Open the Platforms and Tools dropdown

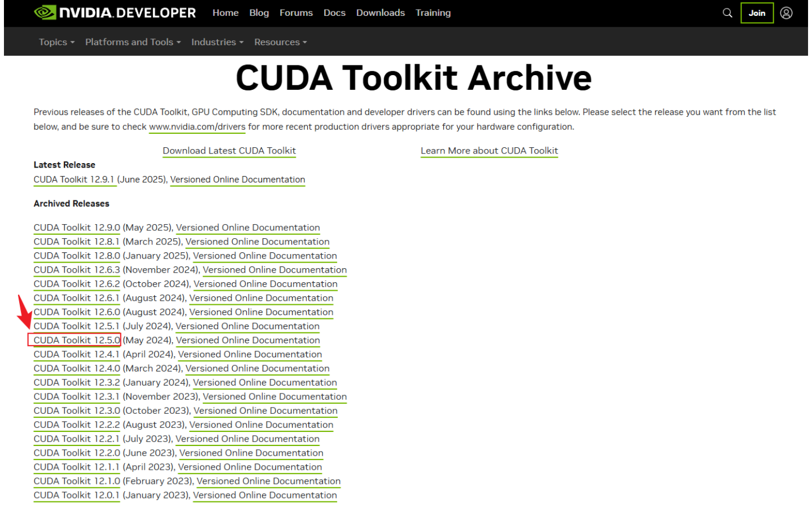point(132,41)
